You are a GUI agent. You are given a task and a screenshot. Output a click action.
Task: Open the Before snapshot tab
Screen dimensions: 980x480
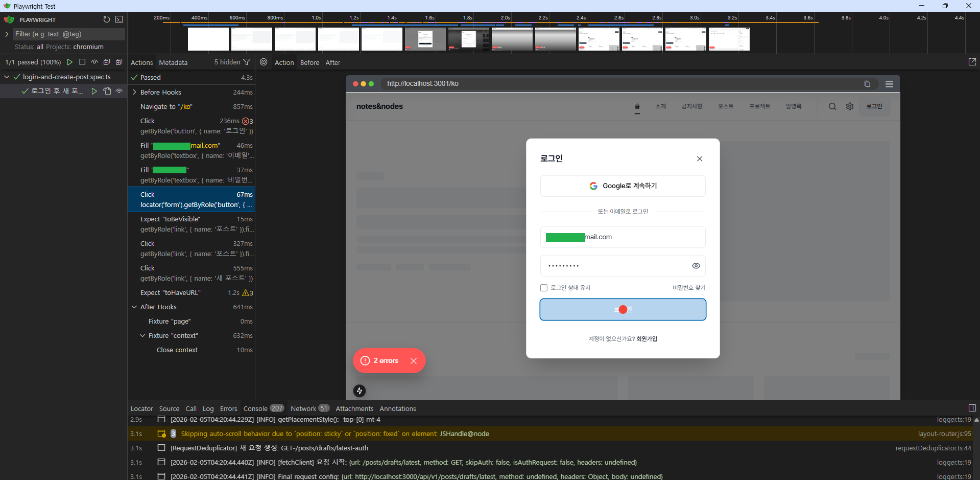(x=309, y=62)
